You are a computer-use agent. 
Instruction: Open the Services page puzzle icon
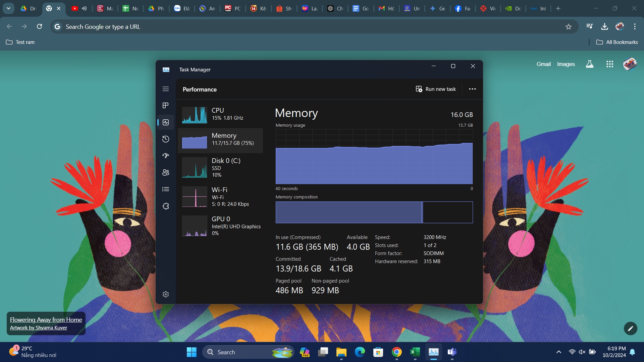pos(166,206)
